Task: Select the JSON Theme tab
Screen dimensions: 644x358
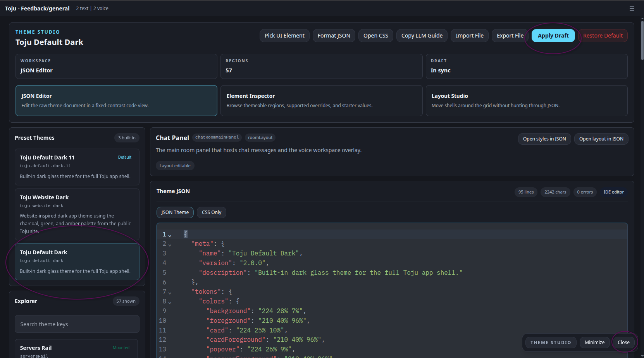Action: tap(175, 212)
